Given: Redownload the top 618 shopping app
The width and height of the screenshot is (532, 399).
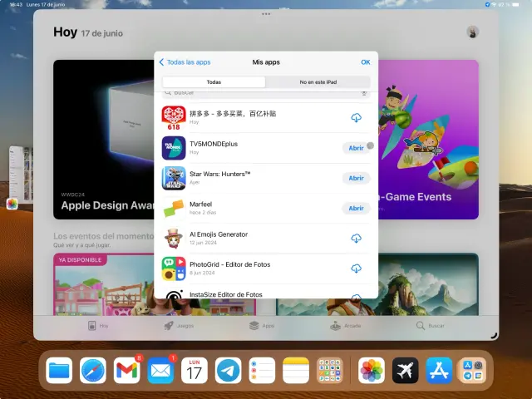Looking at the screenshot, I should pos(356,118).
